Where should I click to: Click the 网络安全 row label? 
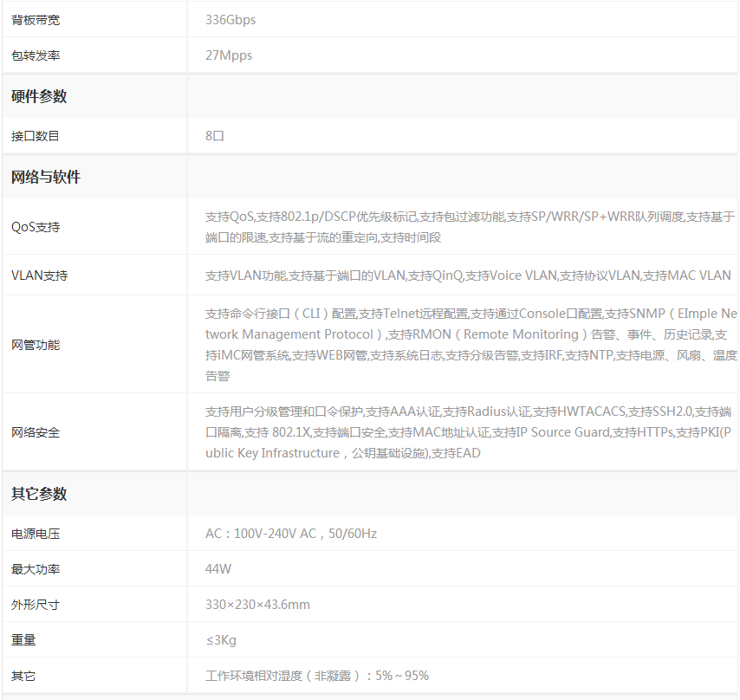36,432
